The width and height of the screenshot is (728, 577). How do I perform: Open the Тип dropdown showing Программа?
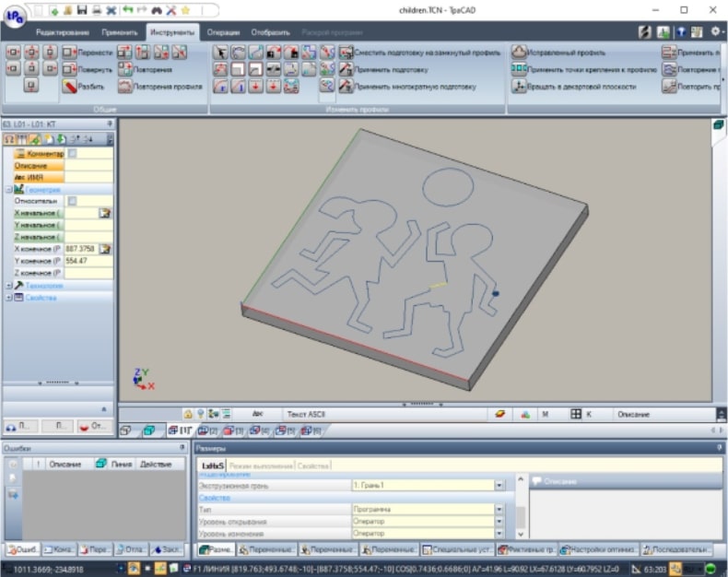(499, 509)
